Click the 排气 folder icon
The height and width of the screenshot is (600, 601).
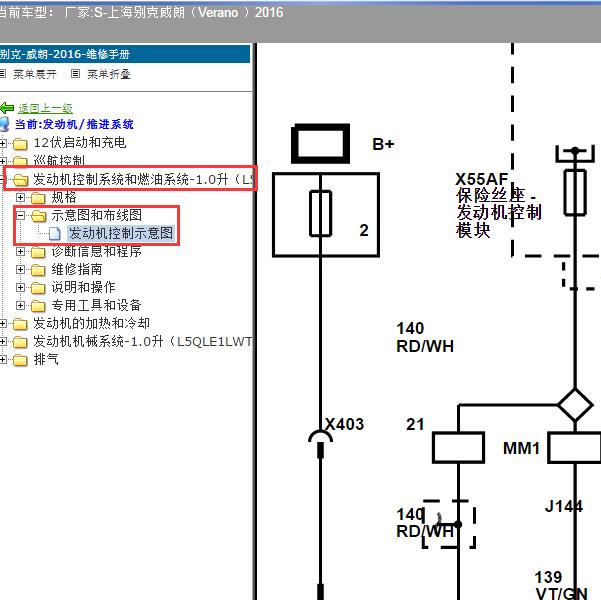tap(20, 360)
